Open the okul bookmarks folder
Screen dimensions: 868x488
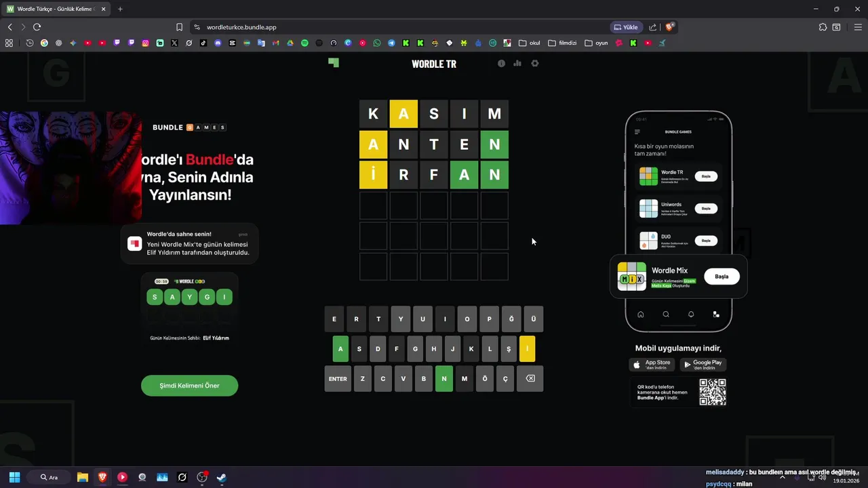(530, 43)
